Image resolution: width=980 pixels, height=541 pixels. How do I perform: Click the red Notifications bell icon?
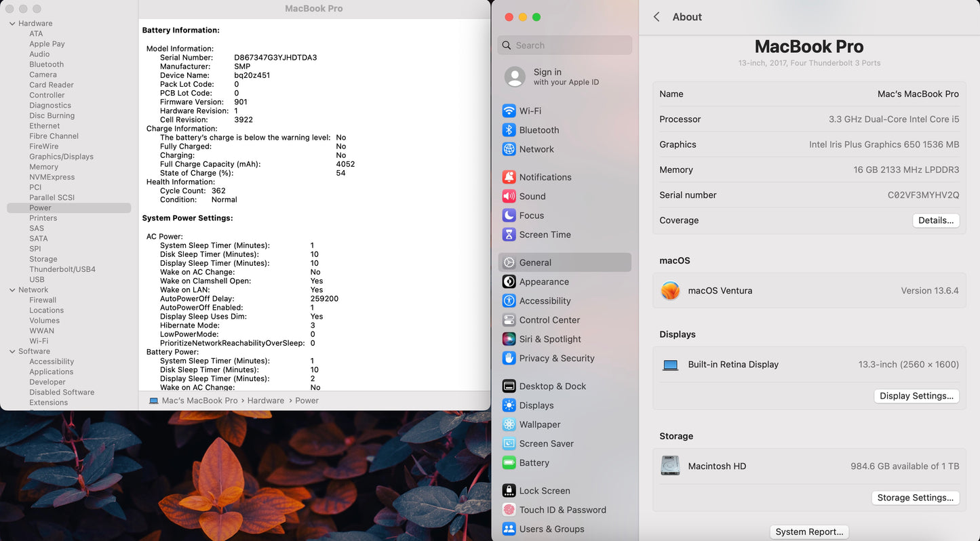tap(509, 177)
